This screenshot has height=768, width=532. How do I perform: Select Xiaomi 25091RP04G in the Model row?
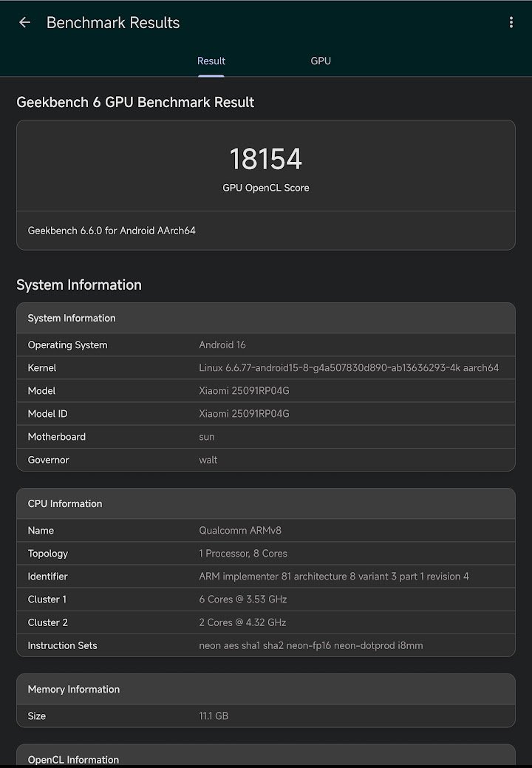click(x=245, y=391)
